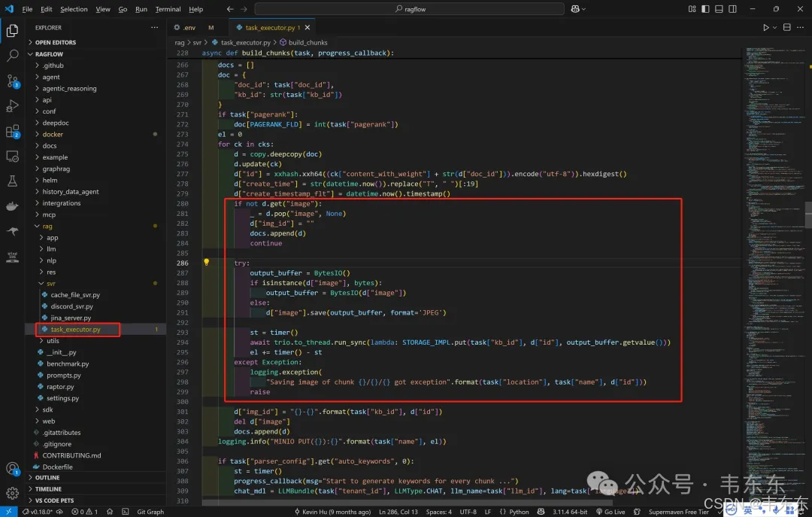Go forward using the navigation arrow
The image size is (812, 517).
click(x=244, y=9)
